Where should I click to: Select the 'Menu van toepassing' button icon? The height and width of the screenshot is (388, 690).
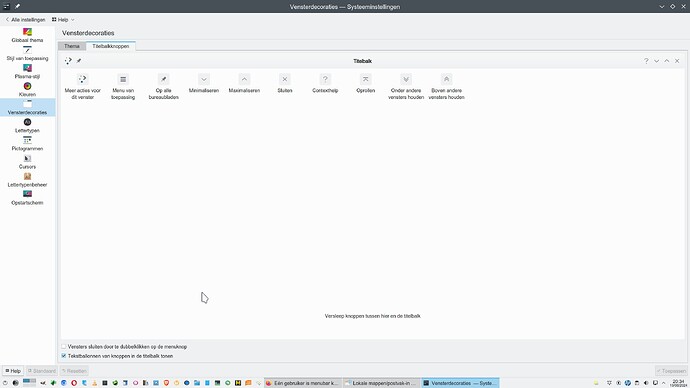click(123, 79)
